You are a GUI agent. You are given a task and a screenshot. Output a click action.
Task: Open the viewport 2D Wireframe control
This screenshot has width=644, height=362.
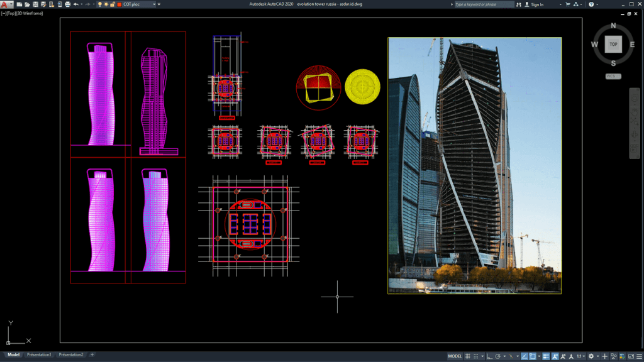click(31, 14)
